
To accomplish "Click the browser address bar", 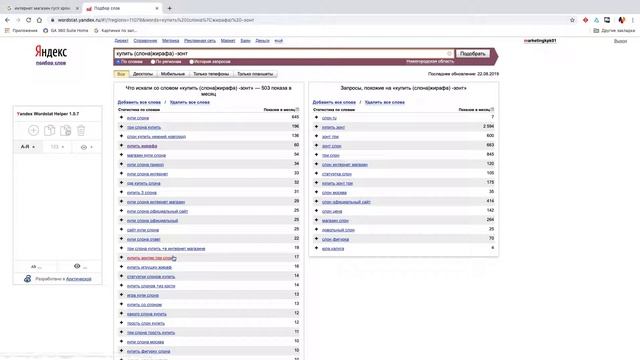I will [x=310, y=20].
